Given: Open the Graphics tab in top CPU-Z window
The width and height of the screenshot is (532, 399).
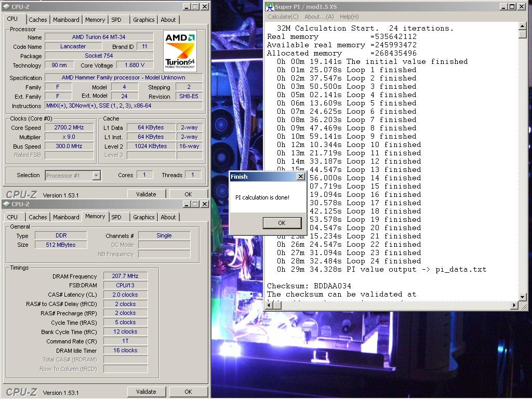Looking at the screenshot, I should click(x=143, y=20).
